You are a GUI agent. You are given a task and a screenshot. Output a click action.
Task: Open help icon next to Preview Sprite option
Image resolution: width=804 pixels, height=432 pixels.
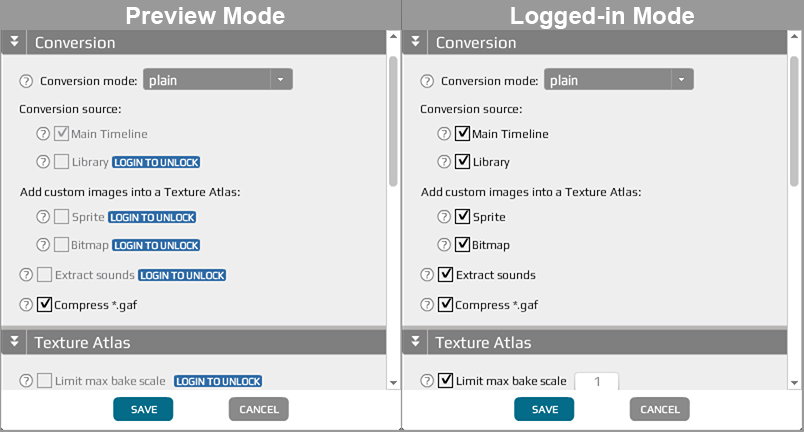click(43, 217)
